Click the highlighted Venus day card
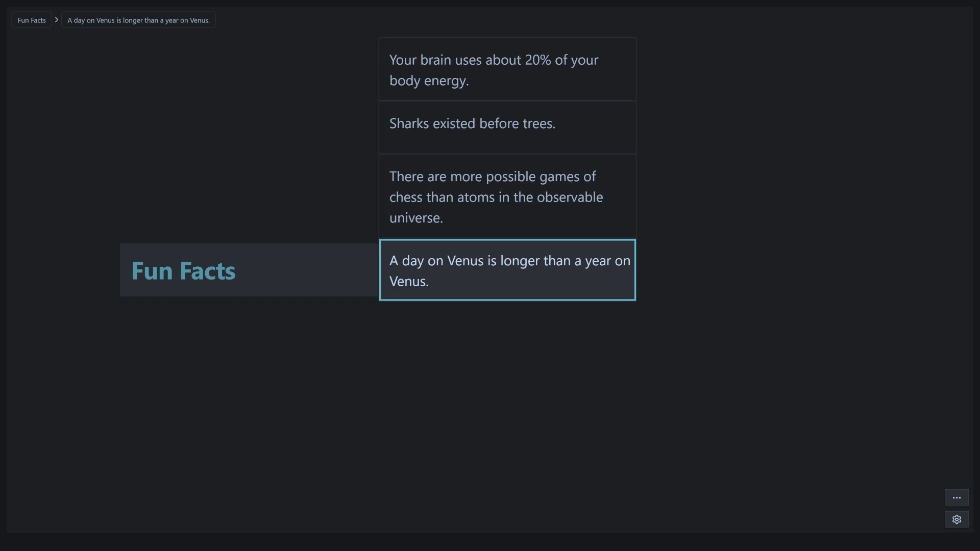 pos(507,270)
